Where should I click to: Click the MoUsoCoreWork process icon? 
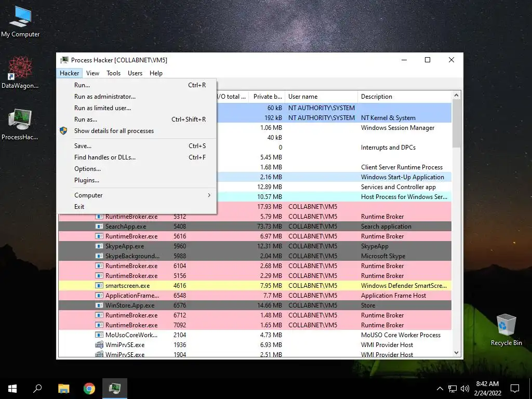click(99, 335)
